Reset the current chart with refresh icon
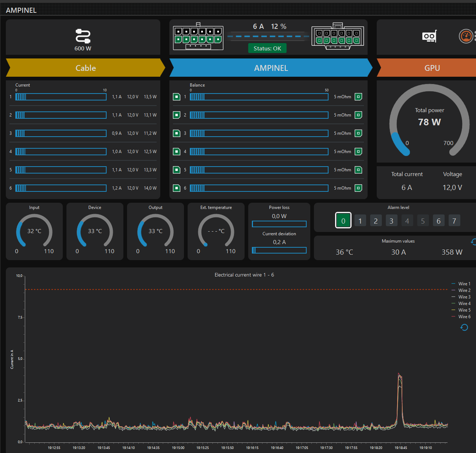 (x=464, y=327)
